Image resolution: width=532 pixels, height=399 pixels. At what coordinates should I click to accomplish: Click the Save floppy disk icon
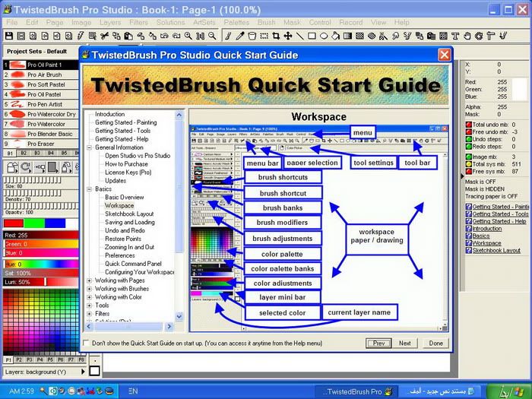9,36
